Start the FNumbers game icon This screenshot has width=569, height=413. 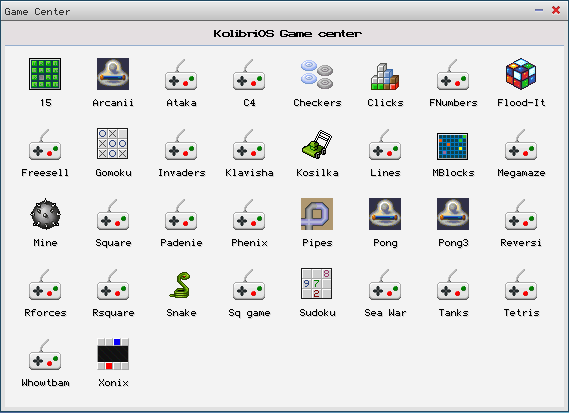coord(453,74)
